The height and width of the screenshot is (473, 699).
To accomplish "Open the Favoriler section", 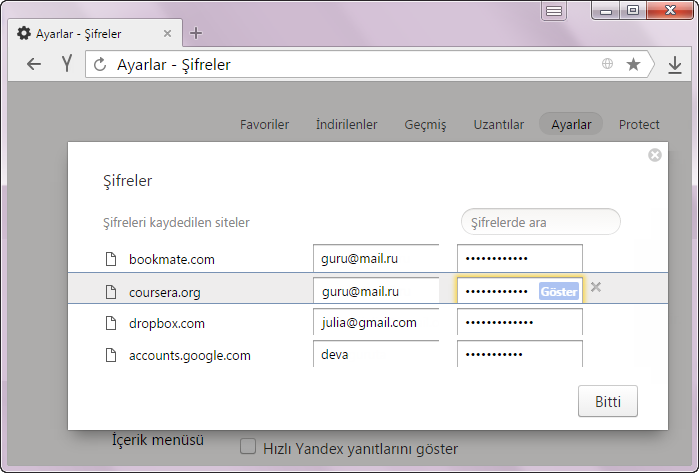I will pyautogui.click(x=264, y=124).
